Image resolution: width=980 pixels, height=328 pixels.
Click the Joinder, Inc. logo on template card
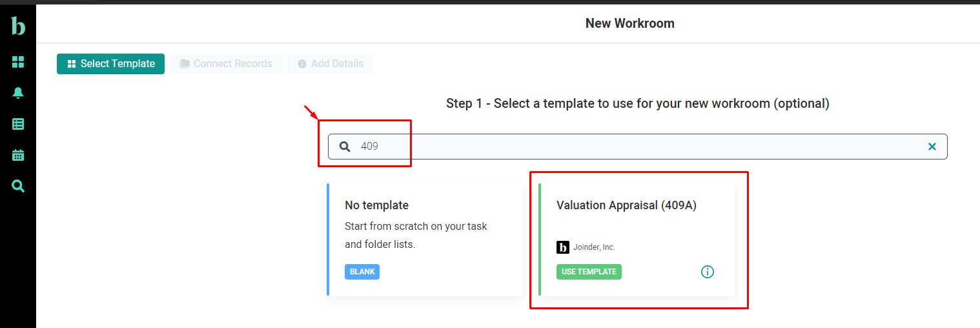click(563, 247)
